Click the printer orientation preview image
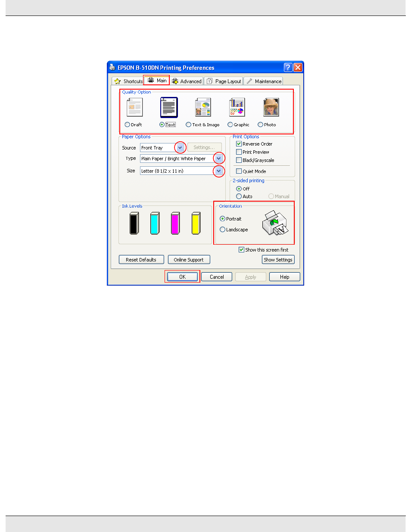Viewport: 411px width, 532px height. point(274,223)
